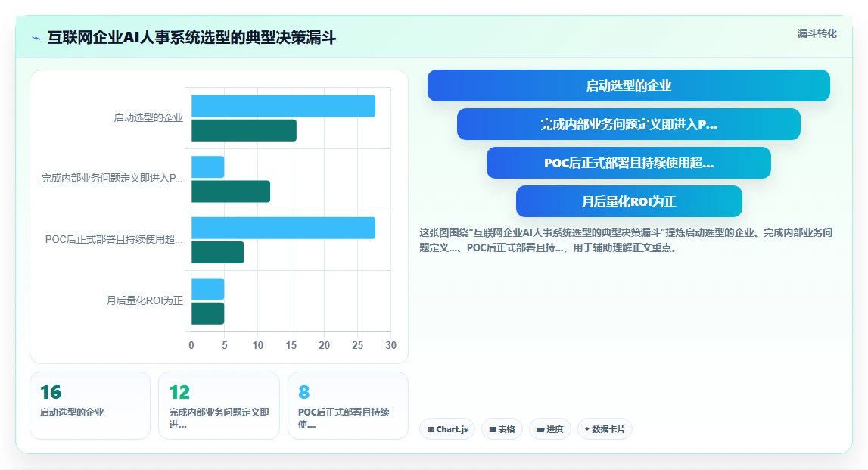Click the light blue bar for 完成内部业务问题定义即进入P...
This screenshot has width=868, height=470.
point(207,167)
